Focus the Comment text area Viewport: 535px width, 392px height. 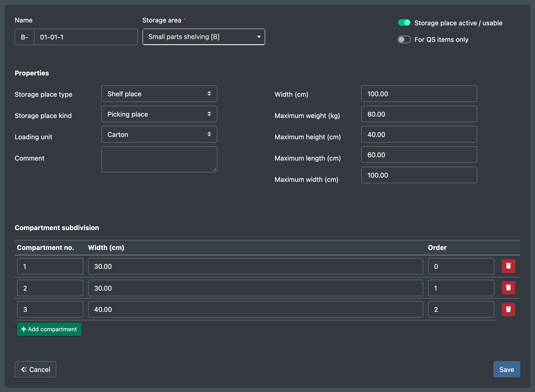pos(159,159)
